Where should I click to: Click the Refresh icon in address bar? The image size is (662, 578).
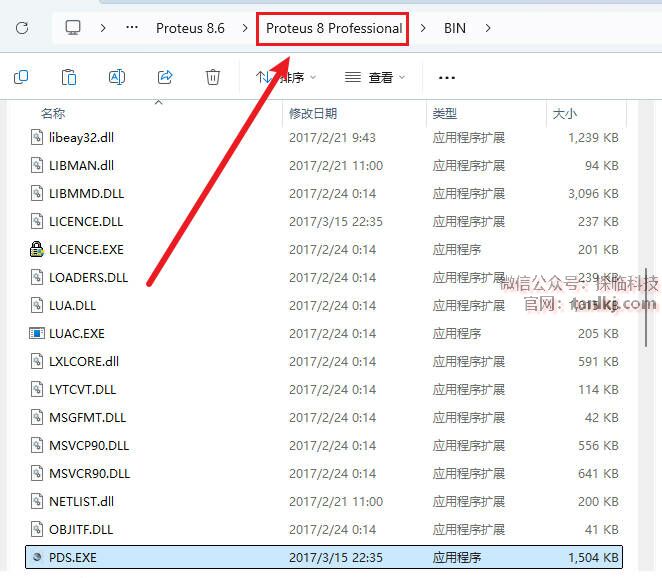22,28
